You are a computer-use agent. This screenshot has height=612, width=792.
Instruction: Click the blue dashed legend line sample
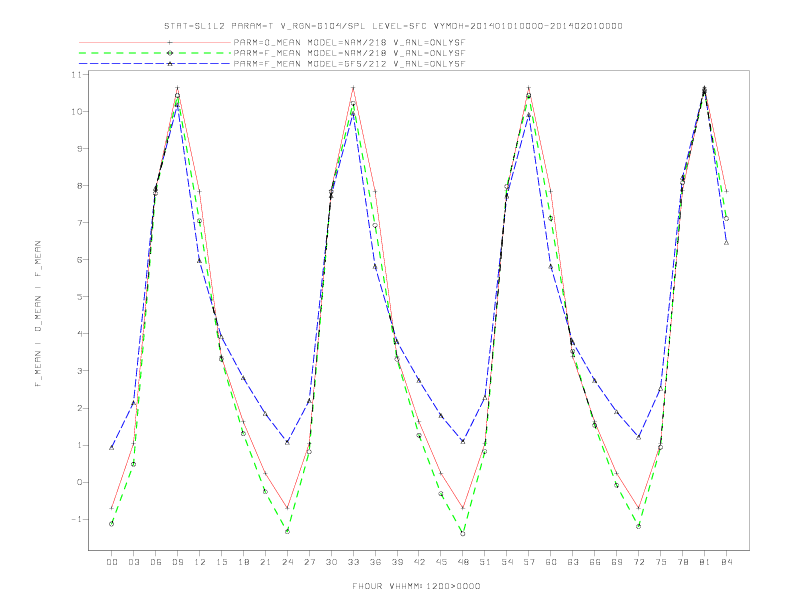155,64
